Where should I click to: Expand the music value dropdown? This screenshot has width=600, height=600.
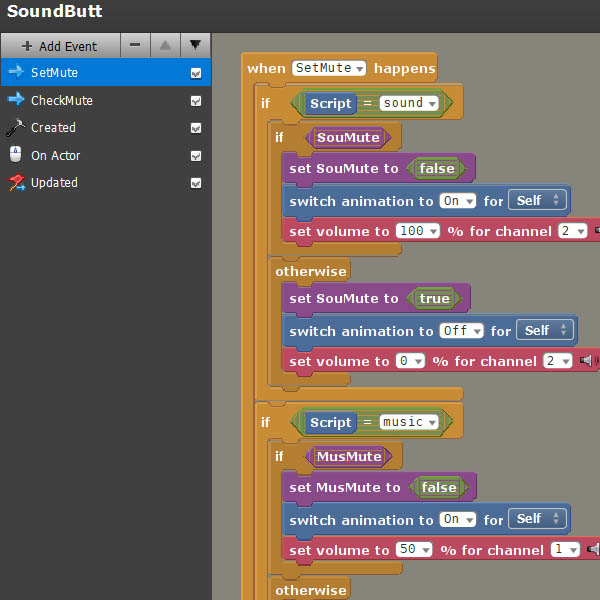410,422
